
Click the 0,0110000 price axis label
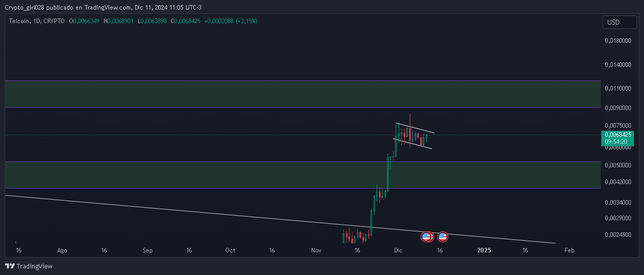tap(618, 88)
